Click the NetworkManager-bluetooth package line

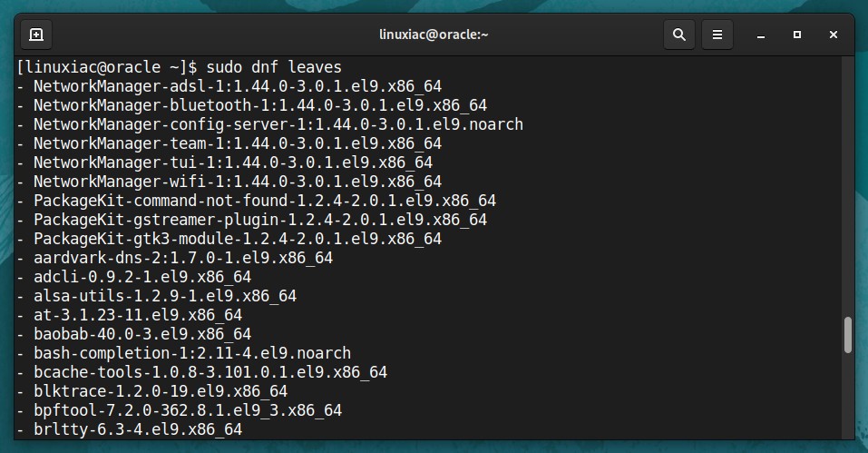pos(252,105)
